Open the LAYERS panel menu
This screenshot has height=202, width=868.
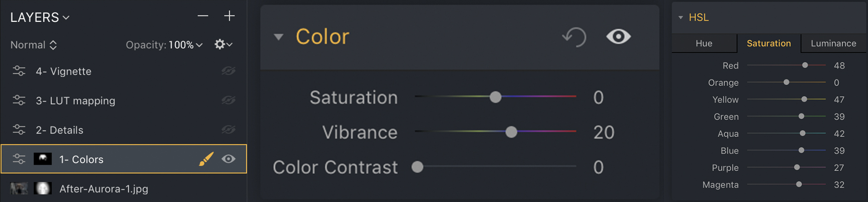tap(40, 17)
